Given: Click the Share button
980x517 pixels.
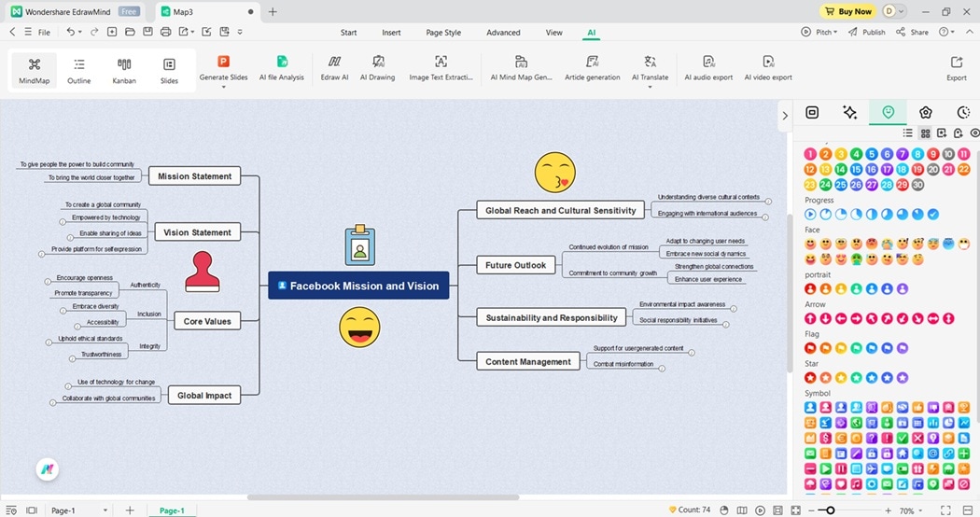Looking at the screenshot, I should pyautogui.click(x=912, y=32).
